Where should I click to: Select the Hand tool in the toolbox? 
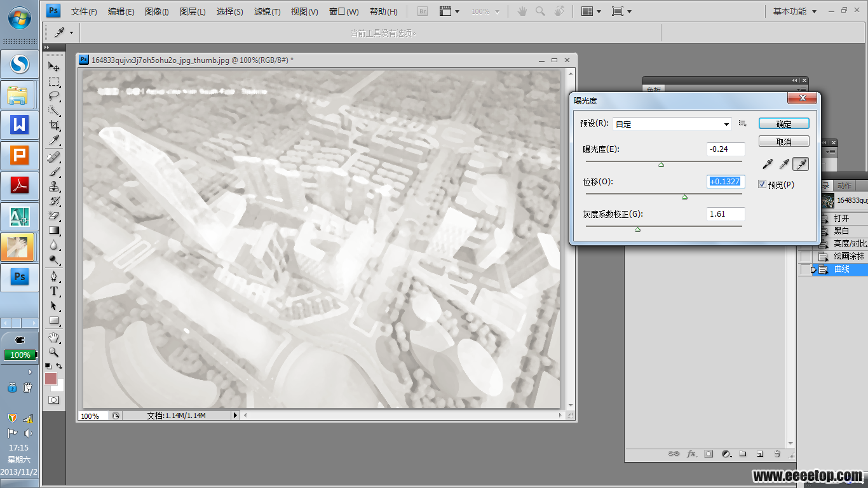[54, 337]
